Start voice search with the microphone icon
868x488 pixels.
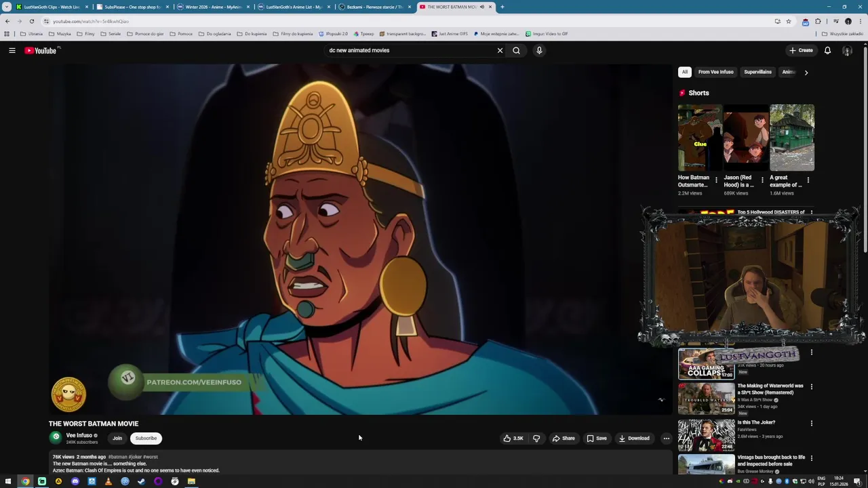coord(539,50)
